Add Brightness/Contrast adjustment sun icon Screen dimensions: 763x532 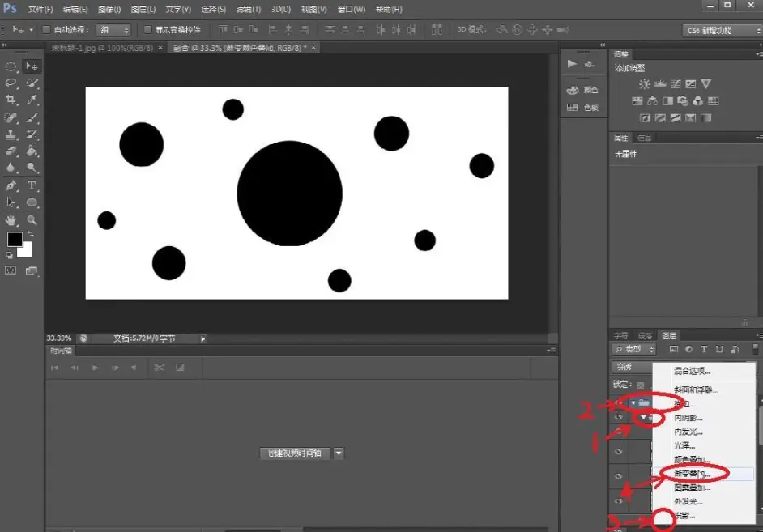click(644, 84)
